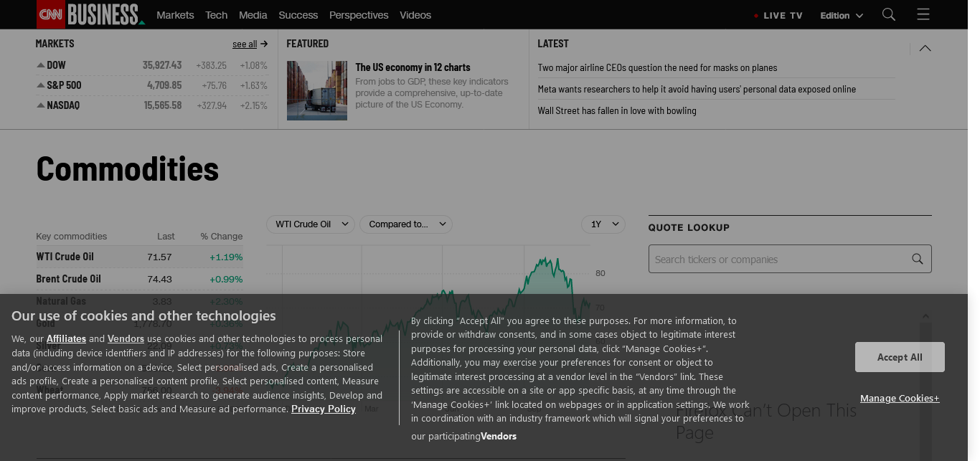This screenshot has height=461, width=980.
Task: Collapse the markets banner with chevron
Action: pos(925,48)
